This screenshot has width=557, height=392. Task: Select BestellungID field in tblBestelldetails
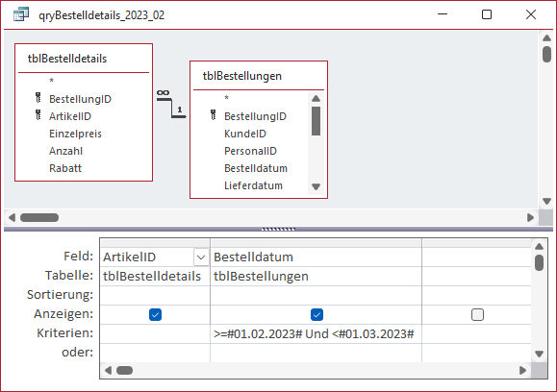(x=80, y=99)
